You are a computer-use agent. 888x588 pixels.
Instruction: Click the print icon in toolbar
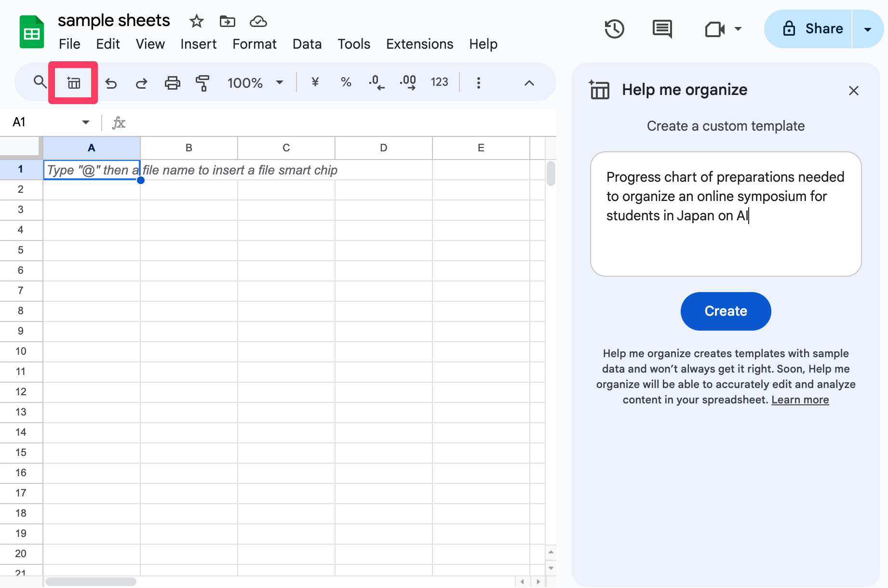172,83
